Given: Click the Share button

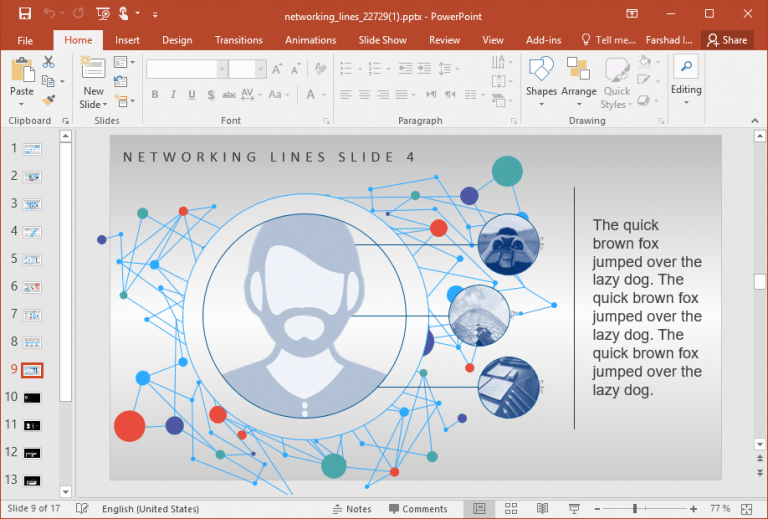Looking at the screenshot, I should [727, 40].
